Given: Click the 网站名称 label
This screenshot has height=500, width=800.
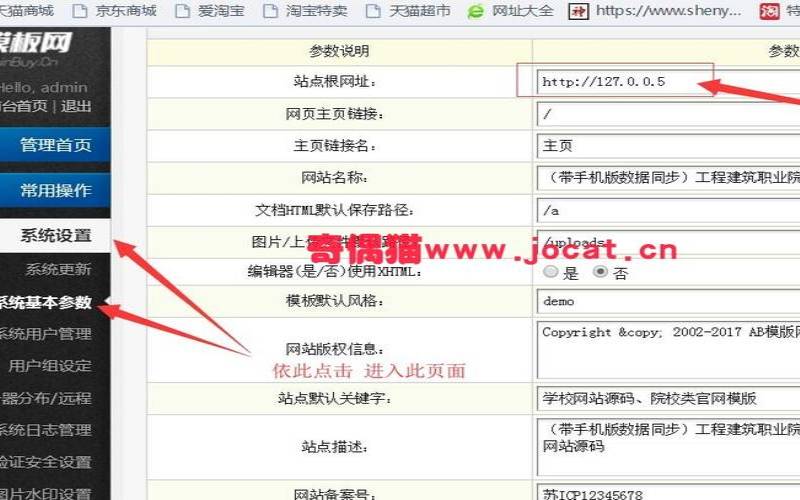Looking at the screenshot, I should (334, 178).
